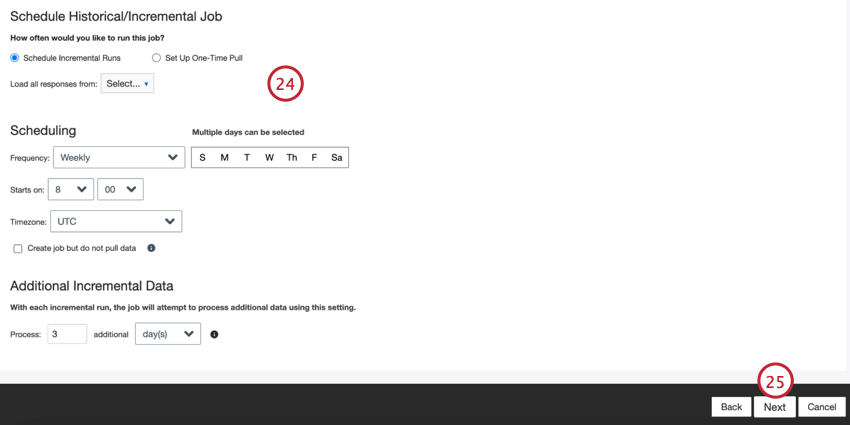850x425 pixels.
Task: Open the Starts on minutes dropdown
Action: point(120,189)
